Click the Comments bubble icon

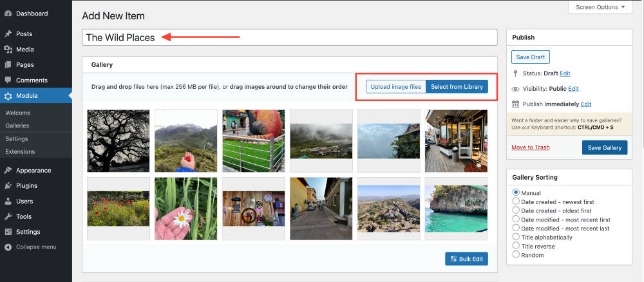(x=8, y=80)
